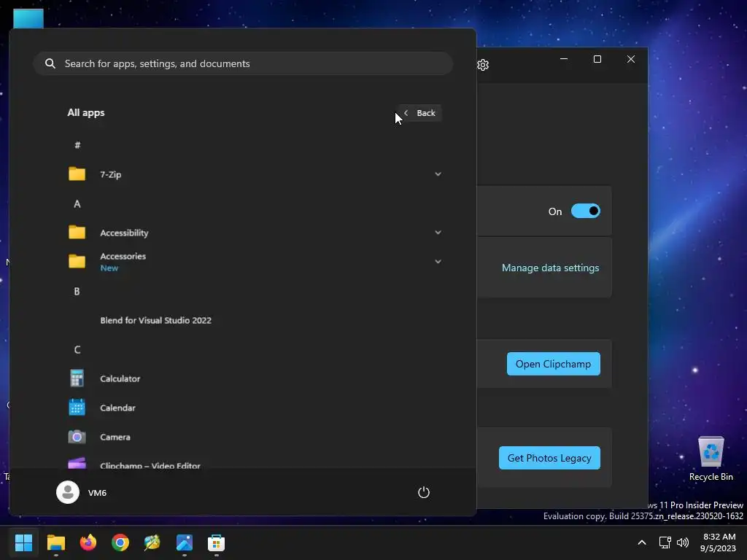Screen dimensions: 747x560
Task: Open Photos settings gear icon
Action: (483, 65)
